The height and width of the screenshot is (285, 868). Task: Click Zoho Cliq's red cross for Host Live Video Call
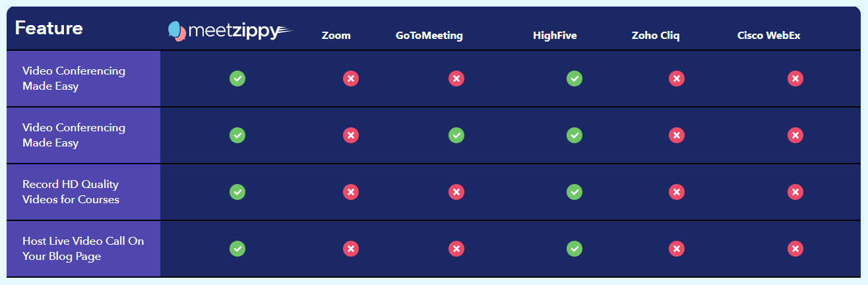pos(677,249)
